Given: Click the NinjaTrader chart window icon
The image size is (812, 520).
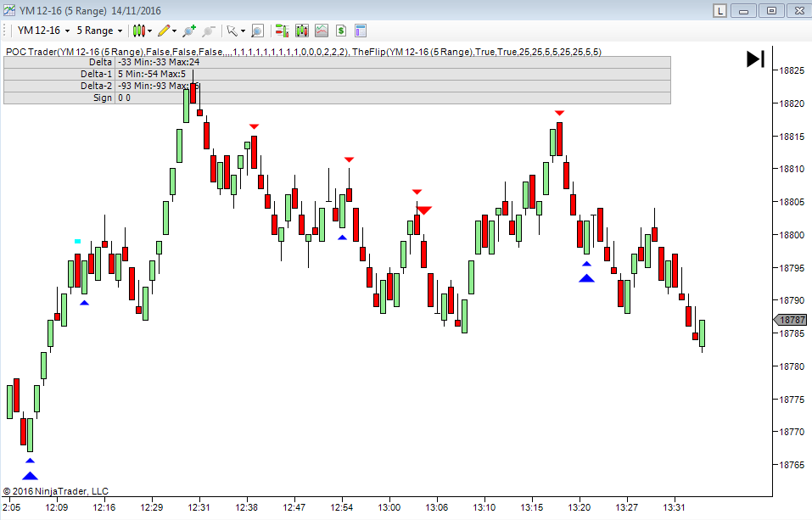Looking at the screenshot, I should pos(9,10).
